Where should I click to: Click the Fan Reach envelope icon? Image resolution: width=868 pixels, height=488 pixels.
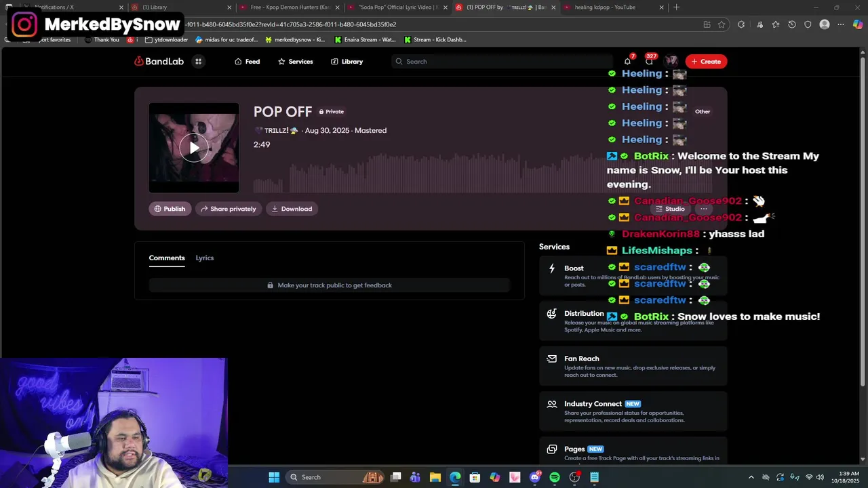coord(552,359)
